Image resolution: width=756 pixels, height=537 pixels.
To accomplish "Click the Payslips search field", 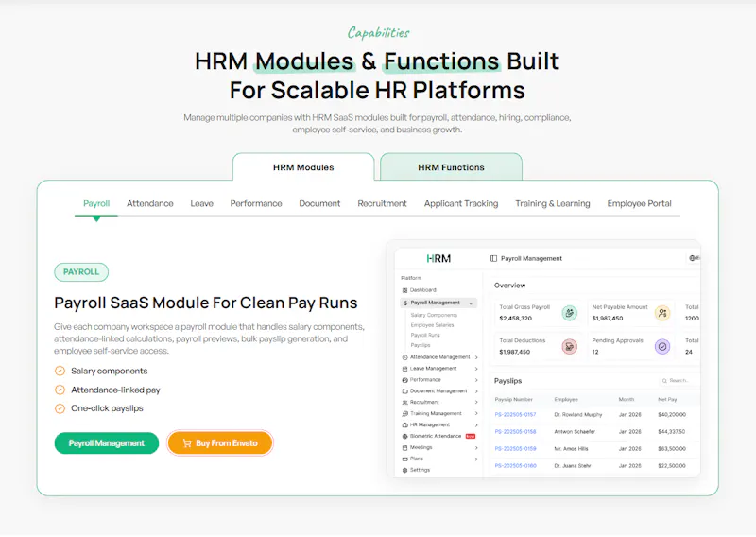I will coord(679,381).
